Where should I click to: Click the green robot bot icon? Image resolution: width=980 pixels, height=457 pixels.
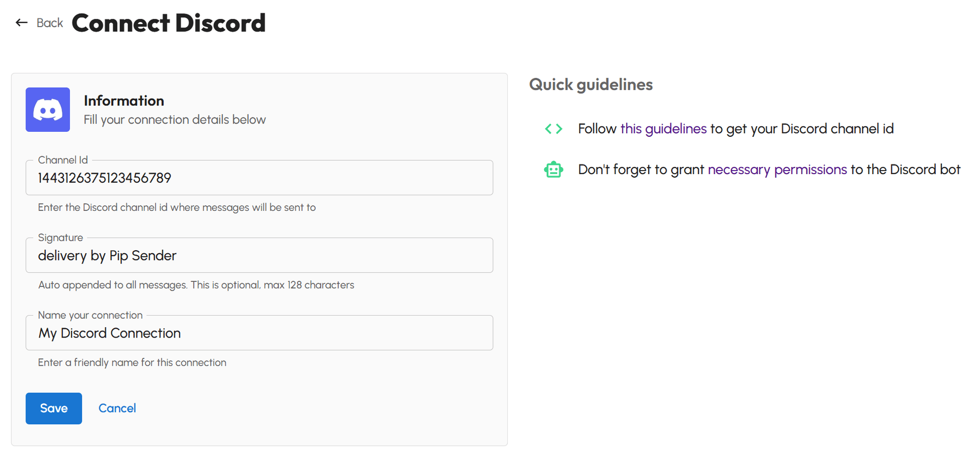click(x=553, y=170)
